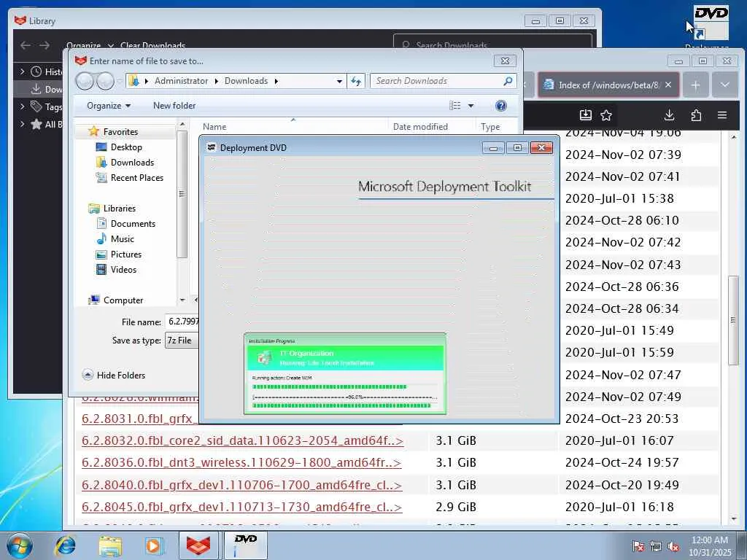Click Library window forward arrow

point(44,45)
